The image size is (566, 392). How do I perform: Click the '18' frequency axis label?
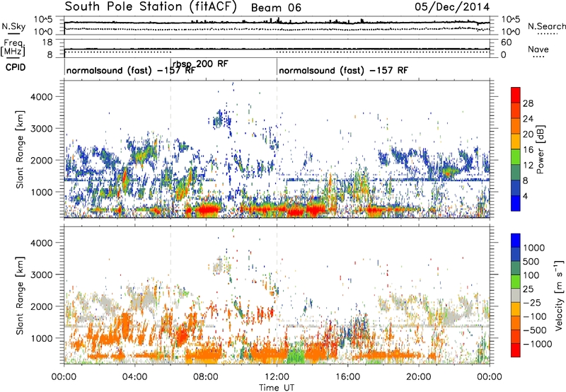[47, 42]
